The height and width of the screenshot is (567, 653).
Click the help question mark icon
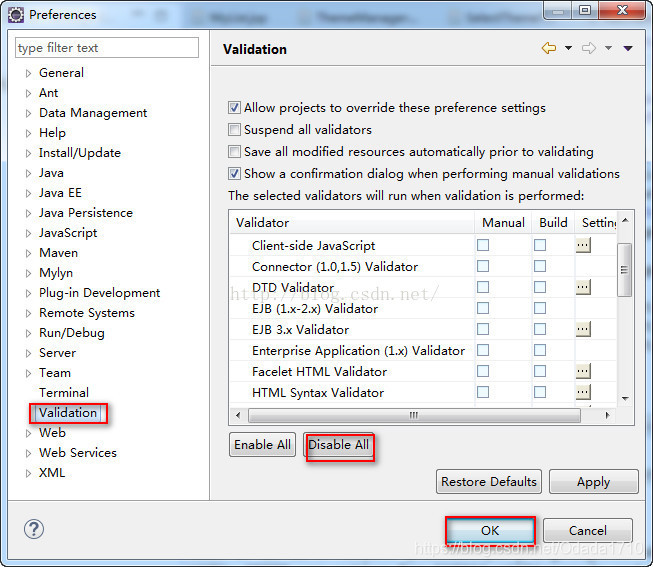pyautogui.click(x=34, y=529)
